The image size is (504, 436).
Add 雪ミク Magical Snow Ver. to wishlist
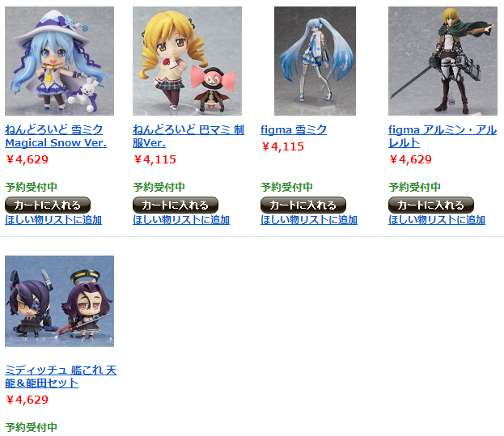(53, 220)
